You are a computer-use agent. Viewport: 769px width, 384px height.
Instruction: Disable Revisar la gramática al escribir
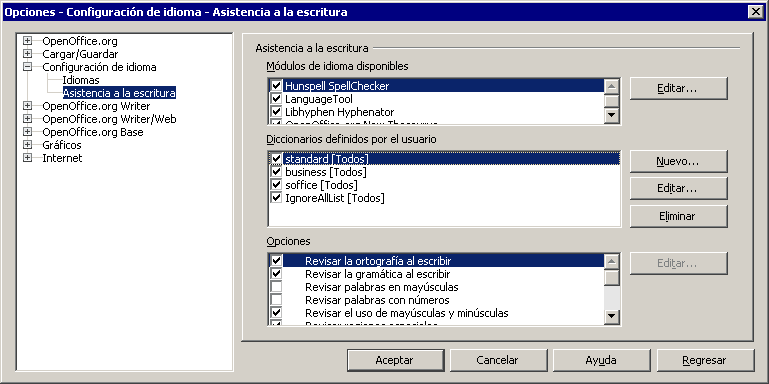pyautogui.click(x=277, y=273)
